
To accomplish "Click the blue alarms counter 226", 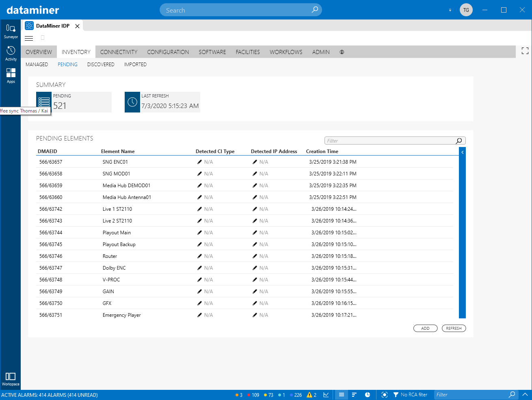I will (296, 395).
